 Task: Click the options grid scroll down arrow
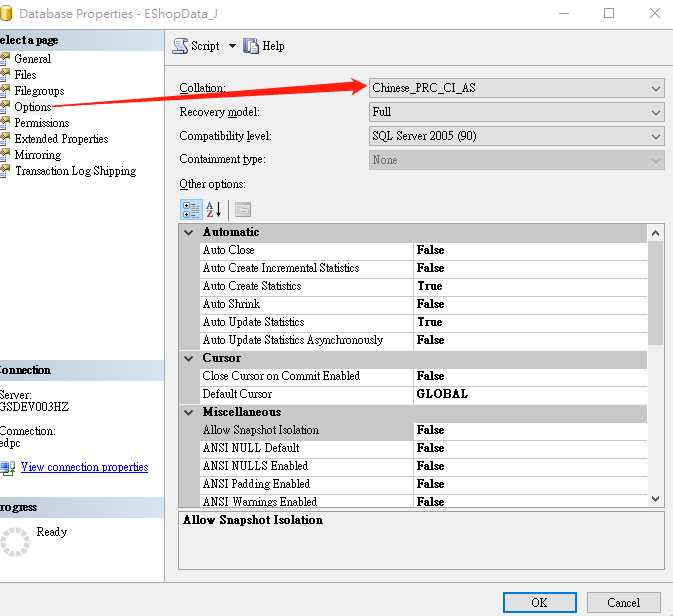click(655, 499)
